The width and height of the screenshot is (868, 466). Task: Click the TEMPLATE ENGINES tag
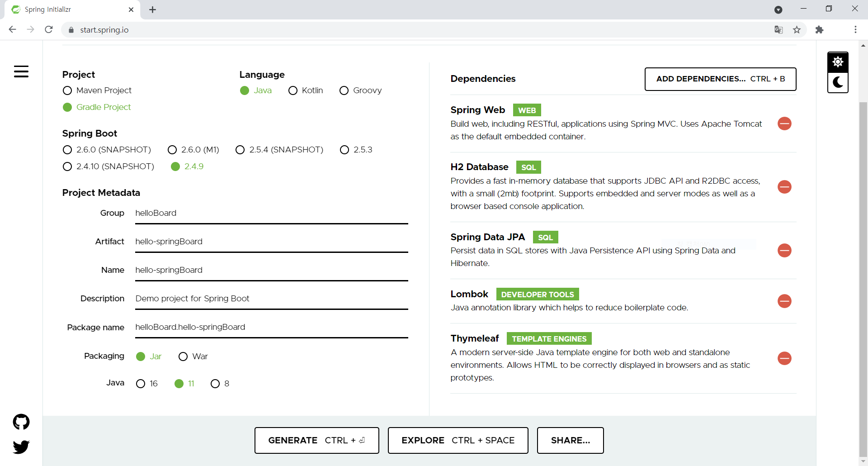pyautogui.click(x=549, y=338)
